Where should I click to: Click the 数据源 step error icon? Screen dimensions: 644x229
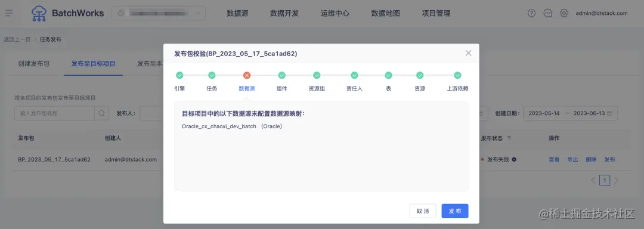pos(247,75)
